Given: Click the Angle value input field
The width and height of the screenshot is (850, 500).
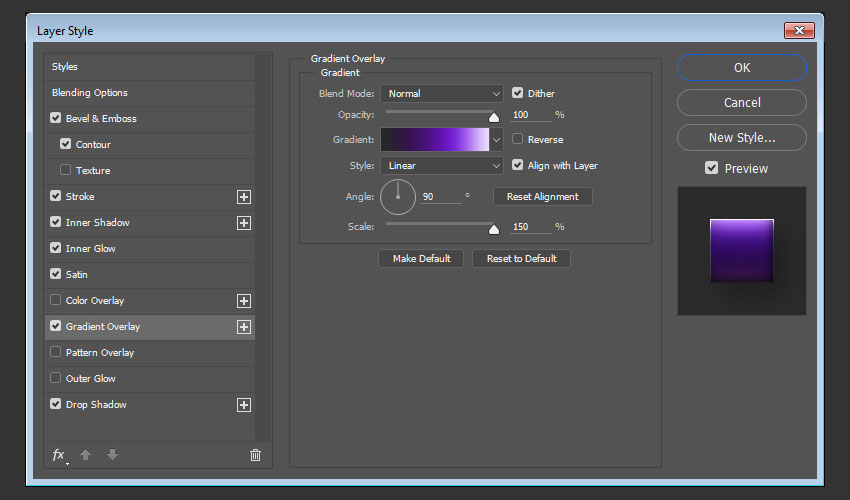Looking at the screenshot, I should 440,197.
